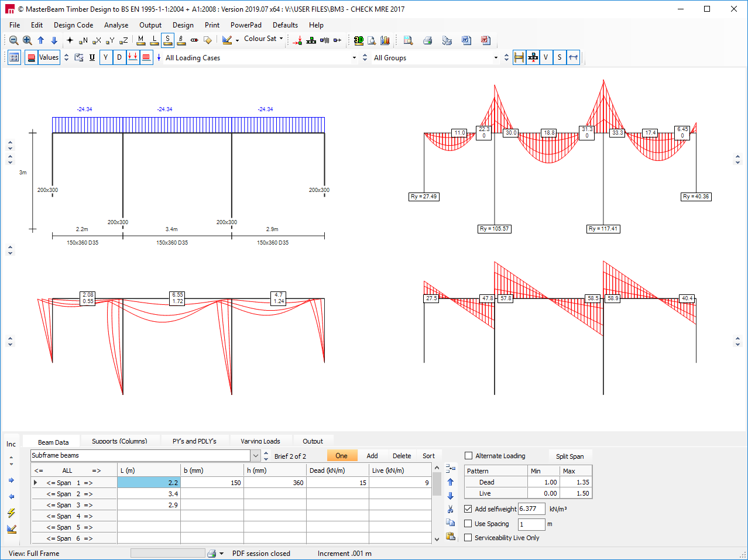Open the books library icon
748x560 pixels.
pos(385,40)
